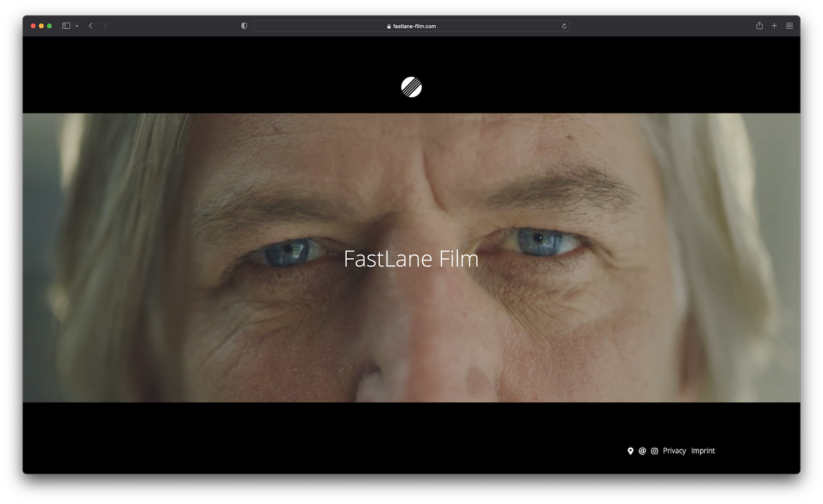This screenshot has height=504, width=823.
Task: Add a new tab with plus icon
Action: [x=774, y=26]
